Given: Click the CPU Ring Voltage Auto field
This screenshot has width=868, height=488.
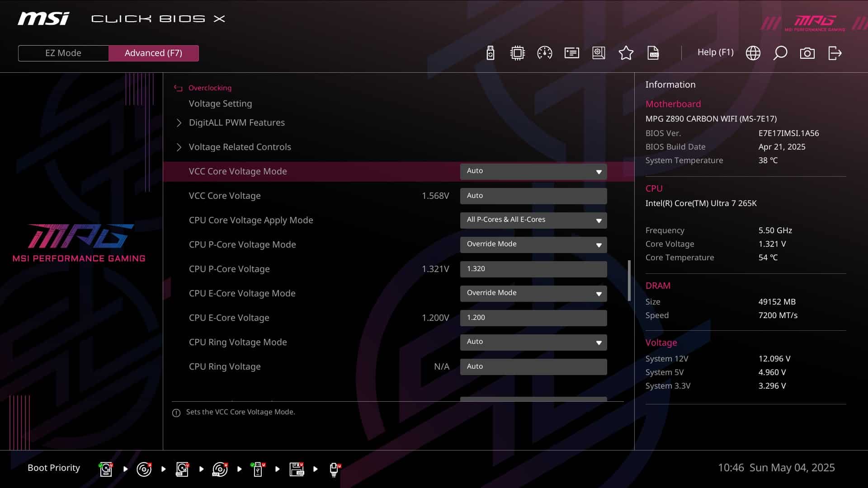Looking at the screenshot, I should (x=533, y=366).
